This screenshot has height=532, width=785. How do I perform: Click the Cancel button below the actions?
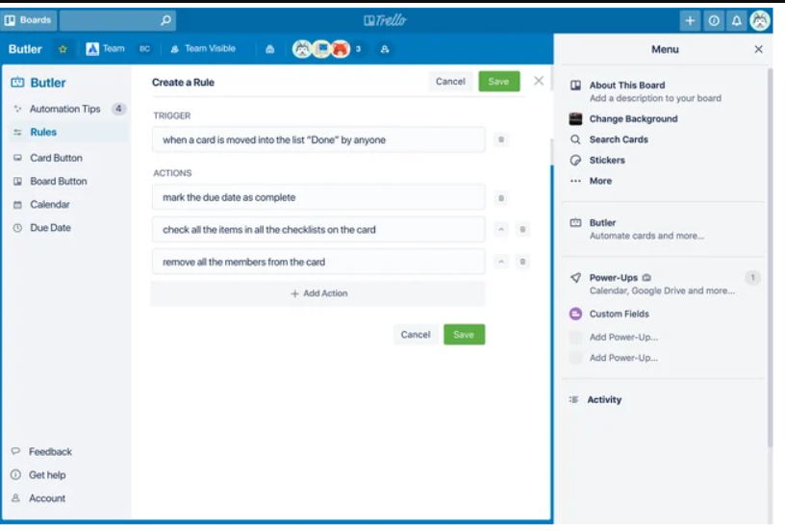[416, 335]
